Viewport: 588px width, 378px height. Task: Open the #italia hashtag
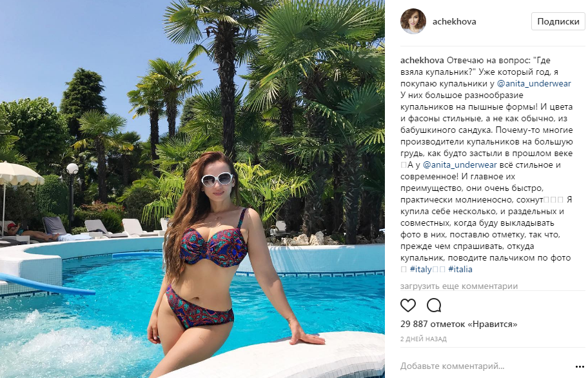(460, 269)
